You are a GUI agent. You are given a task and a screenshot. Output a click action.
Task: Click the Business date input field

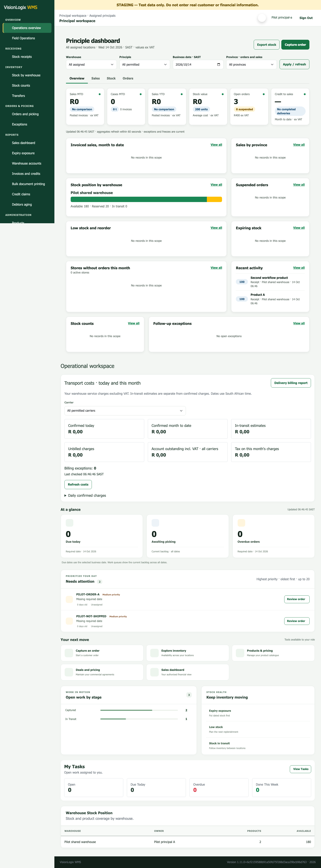point(198,65)
